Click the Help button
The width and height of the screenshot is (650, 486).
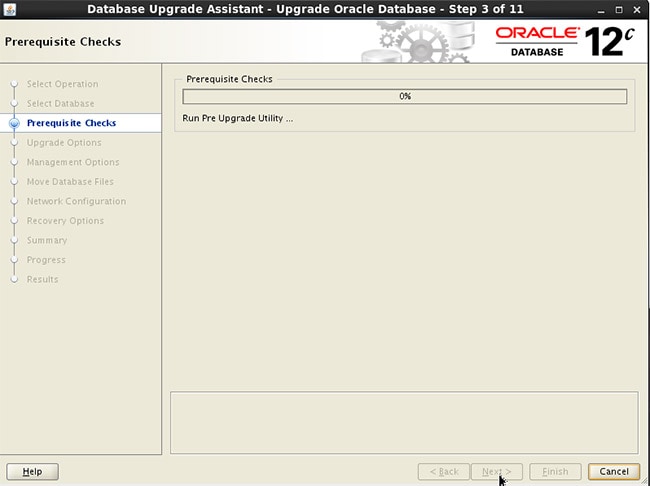tap(32, 471)
